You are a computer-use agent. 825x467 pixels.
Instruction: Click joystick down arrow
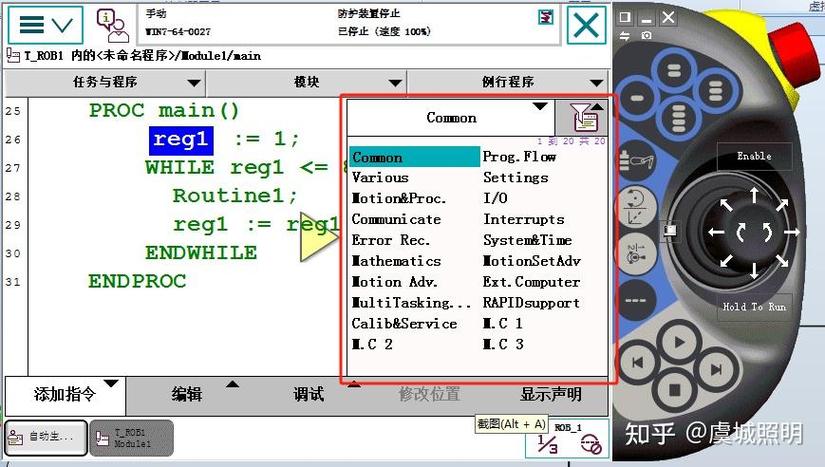[754, 270]
